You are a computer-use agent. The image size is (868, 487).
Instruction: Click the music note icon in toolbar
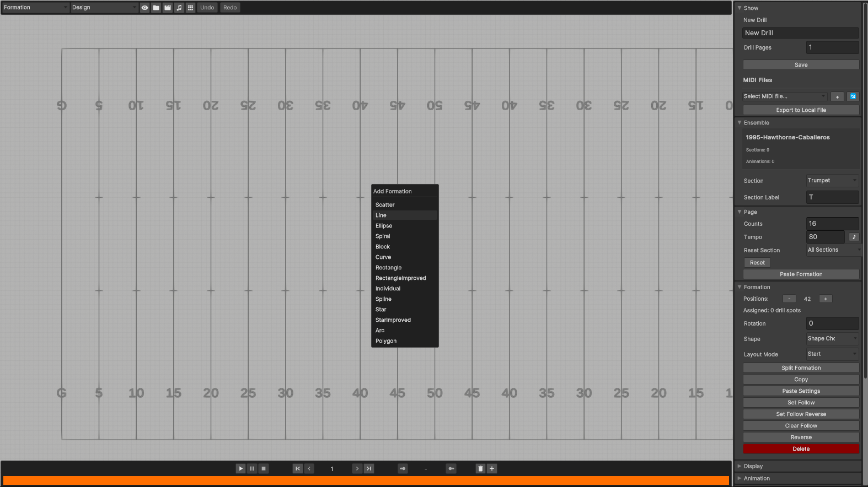pos(179,8)
